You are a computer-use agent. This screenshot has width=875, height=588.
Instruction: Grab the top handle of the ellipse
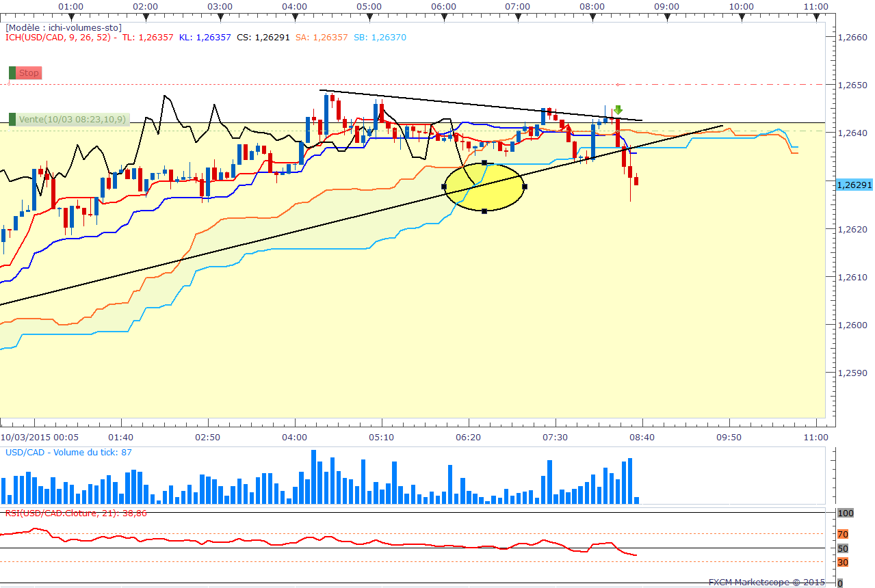(484, 163)
